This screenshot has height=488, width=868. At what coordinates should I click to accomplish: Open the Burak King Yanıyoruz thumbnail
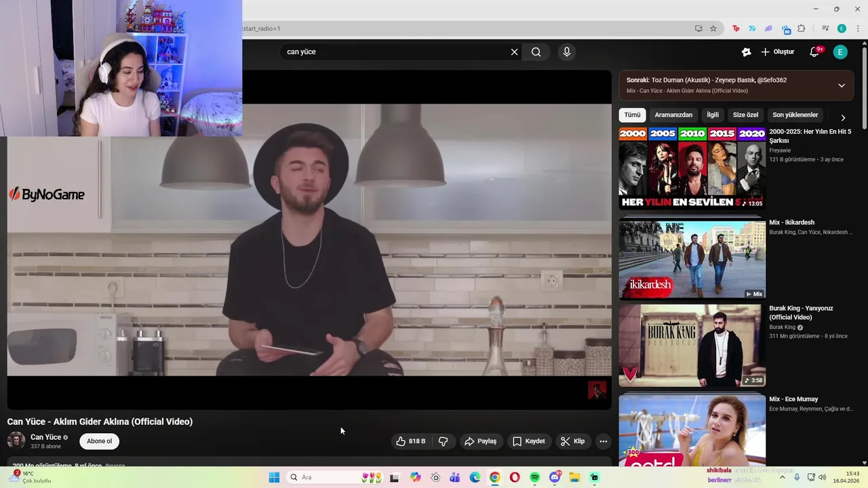(692, 346)
